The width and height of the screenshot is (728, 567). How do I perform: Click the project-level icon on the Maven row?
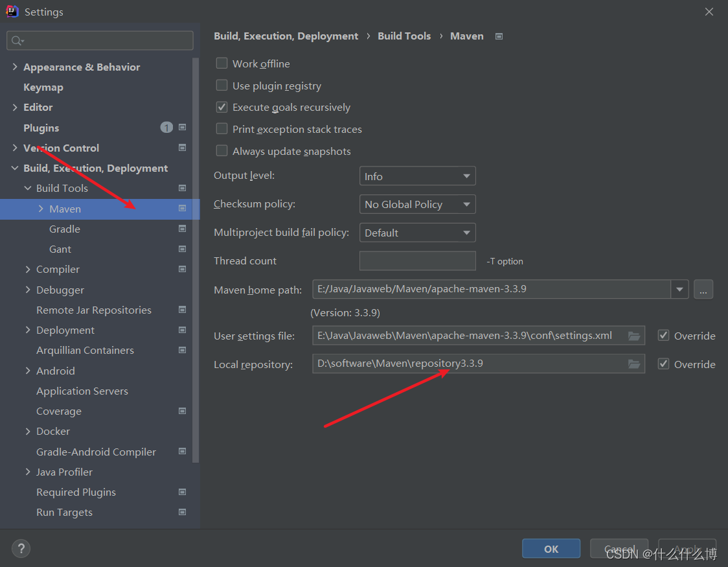(183, 209)
